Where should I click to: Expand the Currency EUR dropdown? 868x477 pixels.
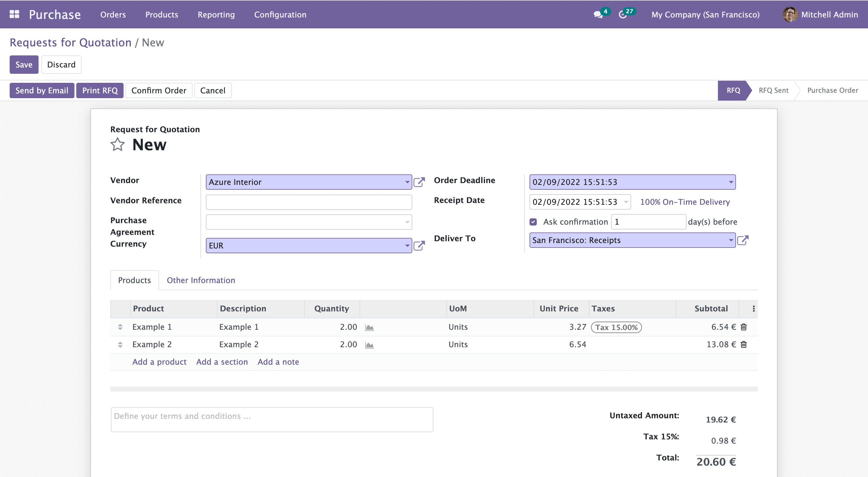tap(407, 246)
